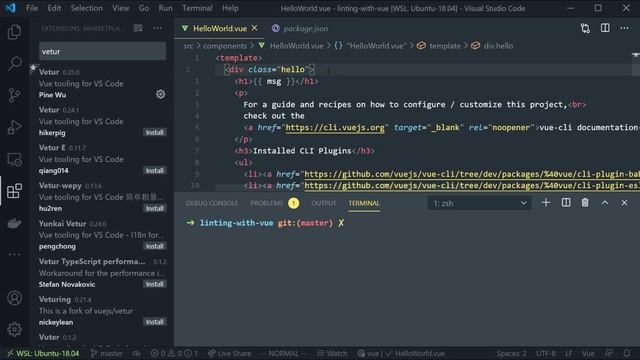Click the Live Share status bar button
The image size is (640, 360).
click(x=230, y=353)
